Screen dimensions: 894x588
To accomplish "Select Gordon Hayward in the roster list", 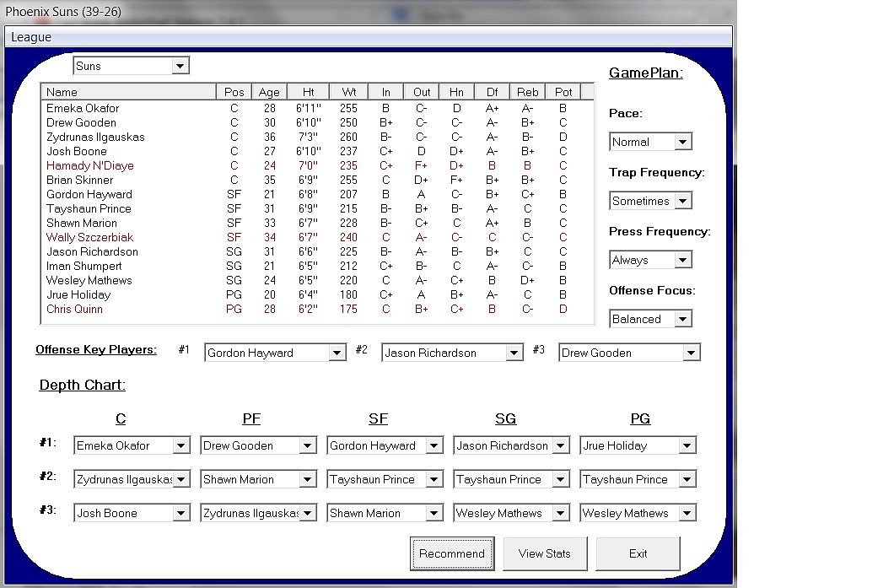I will (x=317, y=195).
